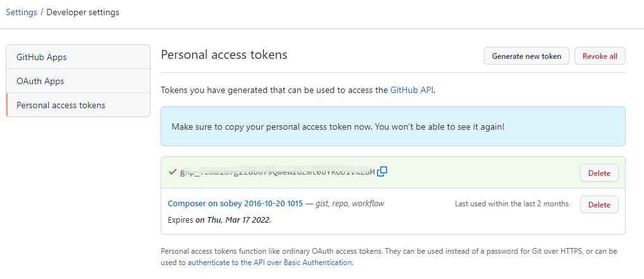Viewport: 644px width, 279px height.
Task: Click the Developer settings breadcrumb text
Action: [83, 12]
